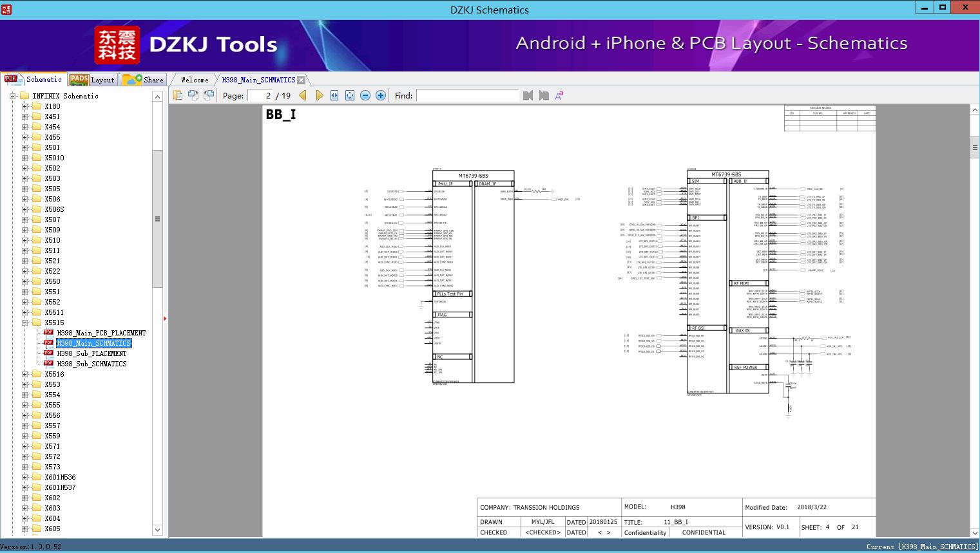Zoom out with the minus icon

pos(365,95)
